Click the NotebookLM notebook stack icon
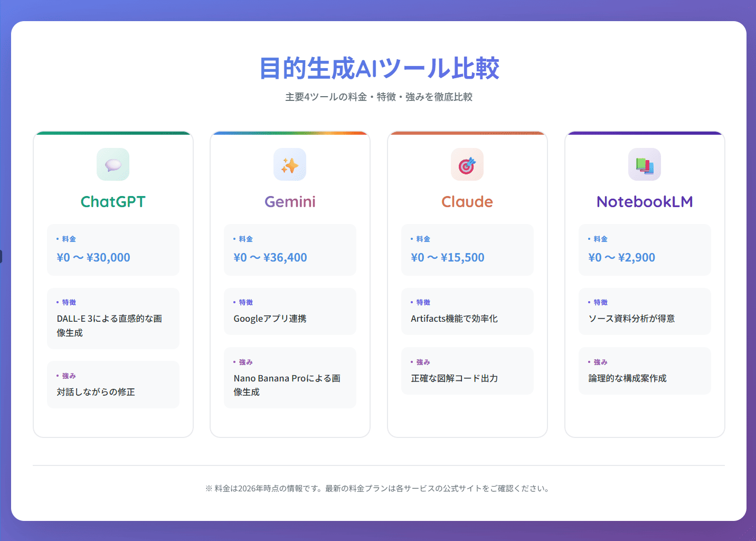 tap(644, 164)
